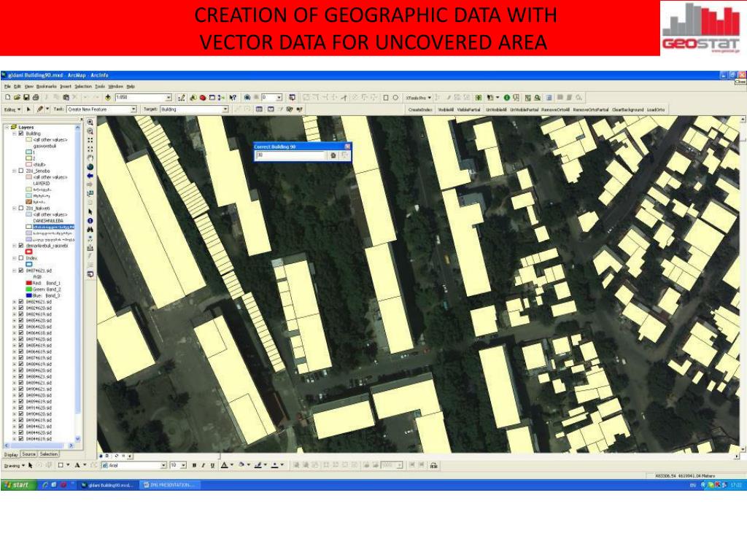The height and width of the screenshot is (560, 747).
Task: Toggle bold text in Drawing toolbar
Action: tap(194, 465)
